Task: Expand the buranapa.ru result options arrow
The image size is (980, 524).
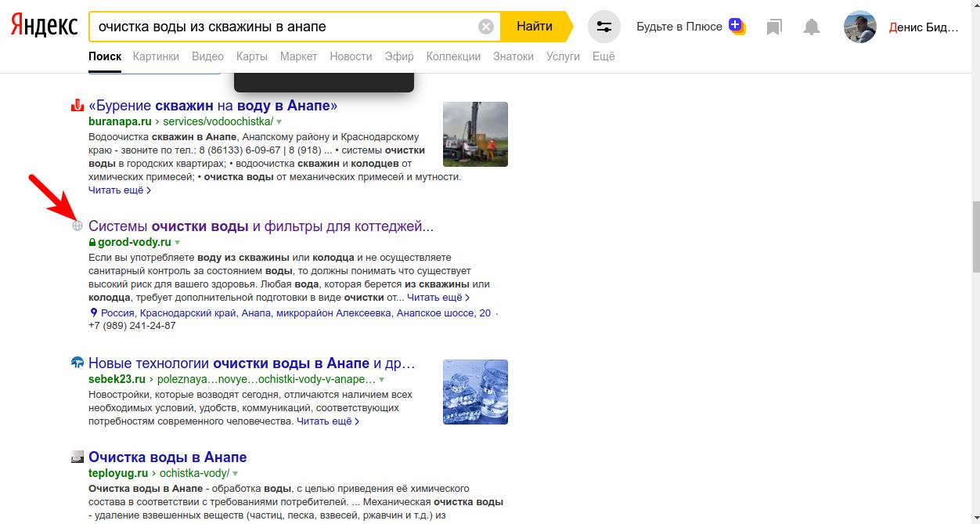Action: (279, 122)
